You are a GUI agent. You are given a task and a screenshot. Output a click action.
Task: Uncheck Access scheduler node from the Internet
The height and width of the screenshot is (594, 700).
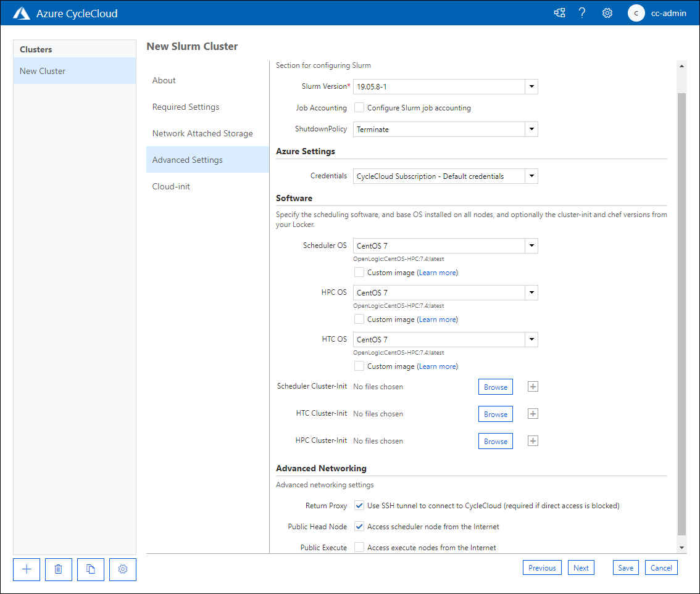click(359, 526)
